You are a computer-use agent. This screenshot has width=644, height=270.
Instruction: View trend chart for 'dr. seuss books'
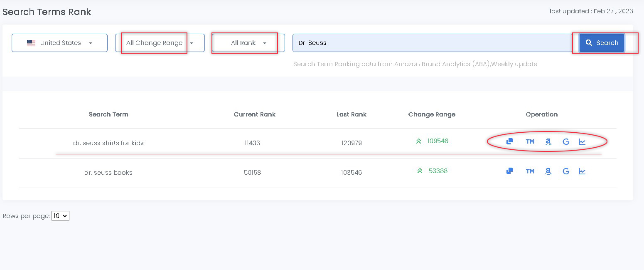point(582,171)
